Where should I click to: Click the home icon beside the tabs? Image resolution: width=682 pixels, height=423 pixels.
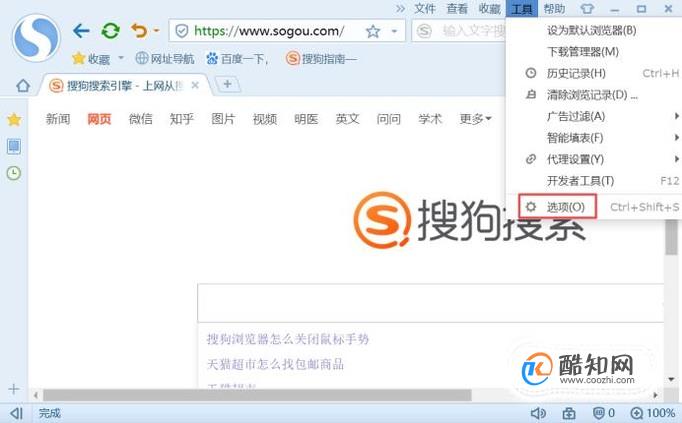pyautogui.click(x=23, y=86)
